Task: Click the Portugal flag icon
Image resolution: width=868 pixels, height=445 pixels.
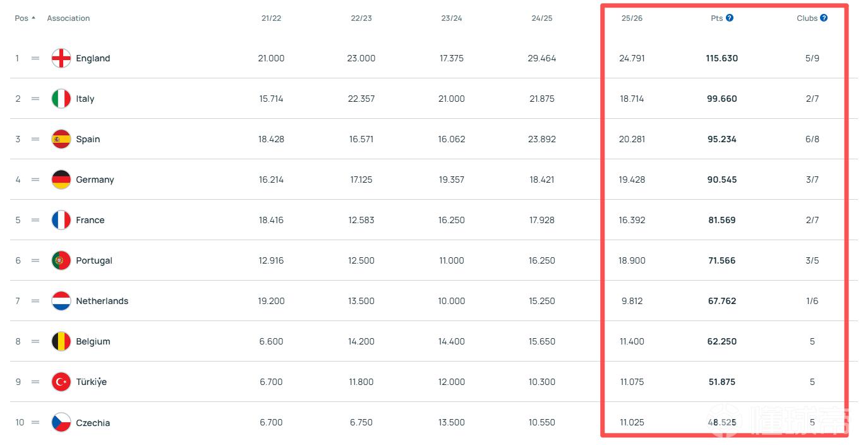Action: (x=61, y=260)
